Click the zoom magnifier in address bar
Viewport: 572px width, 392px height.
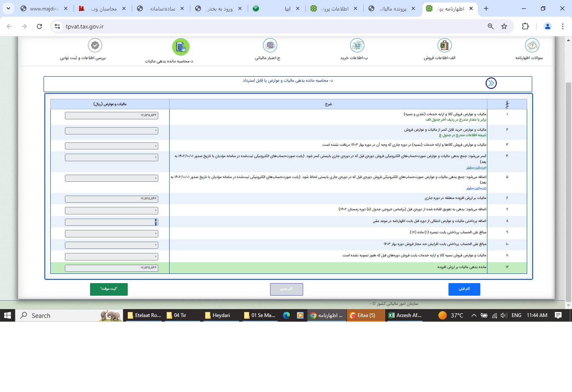pos(491,26)
